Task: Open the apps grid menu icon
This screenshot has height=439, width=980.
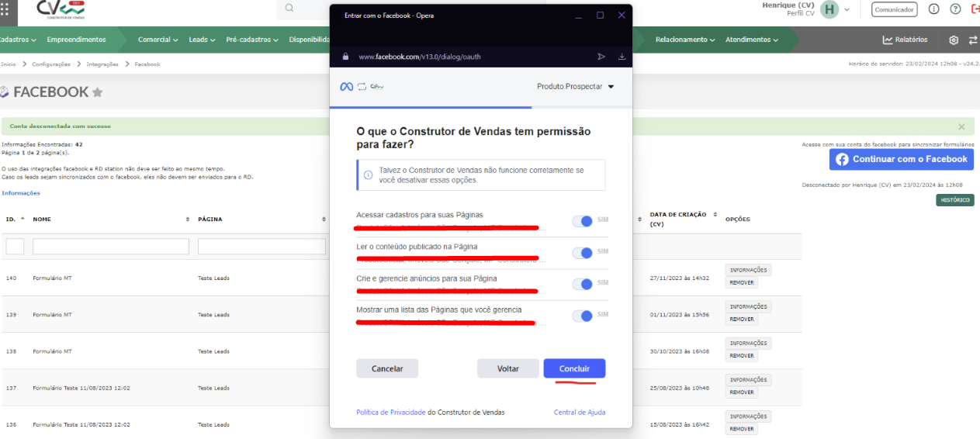Action: [x=4, y=9]
